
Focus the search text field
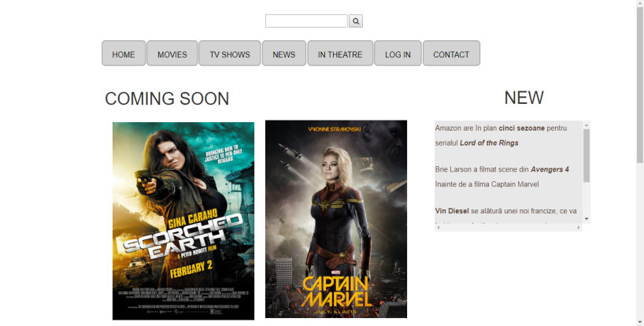coord(306,21)
